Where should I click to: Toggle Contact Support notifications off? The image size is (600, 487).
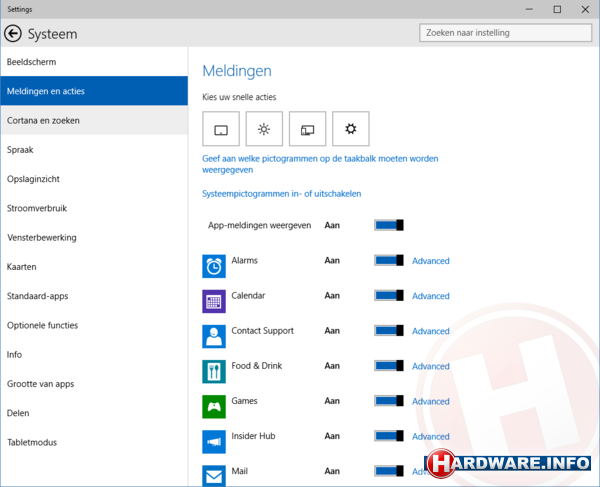pos(388,331)
